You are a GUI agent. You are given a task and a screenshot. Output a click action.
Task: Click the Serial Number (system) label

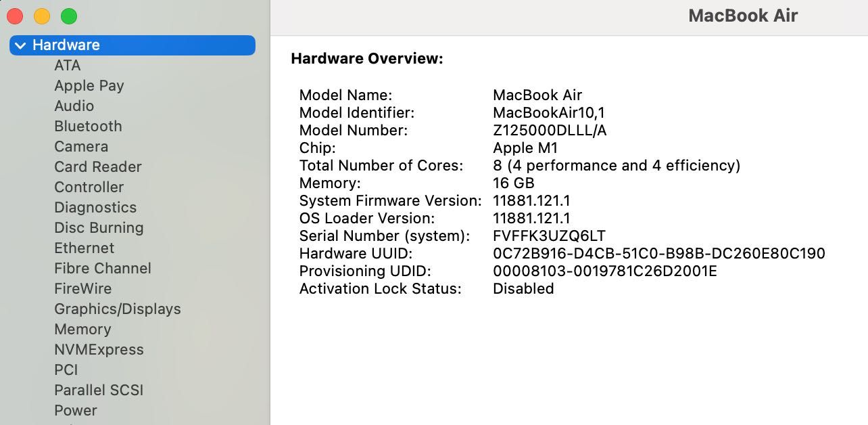click(385, 236)
